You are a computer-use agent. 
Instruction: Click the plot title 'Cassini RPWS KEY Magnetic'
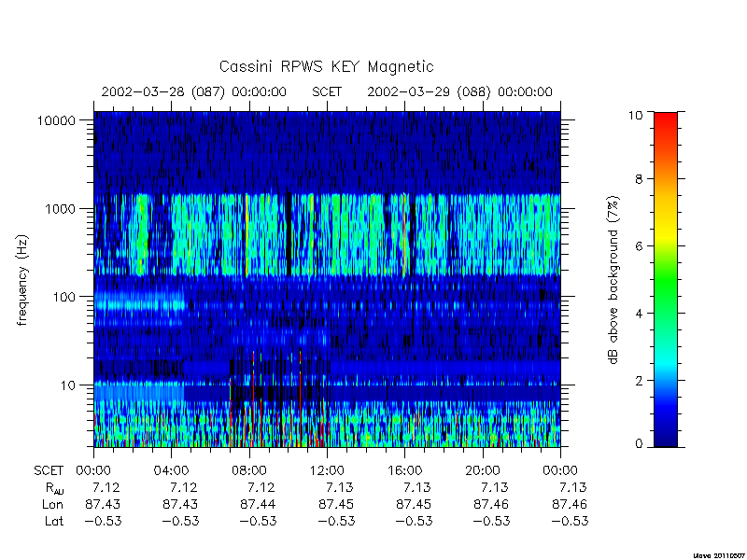pyautogui.click(x=326, y=66)
